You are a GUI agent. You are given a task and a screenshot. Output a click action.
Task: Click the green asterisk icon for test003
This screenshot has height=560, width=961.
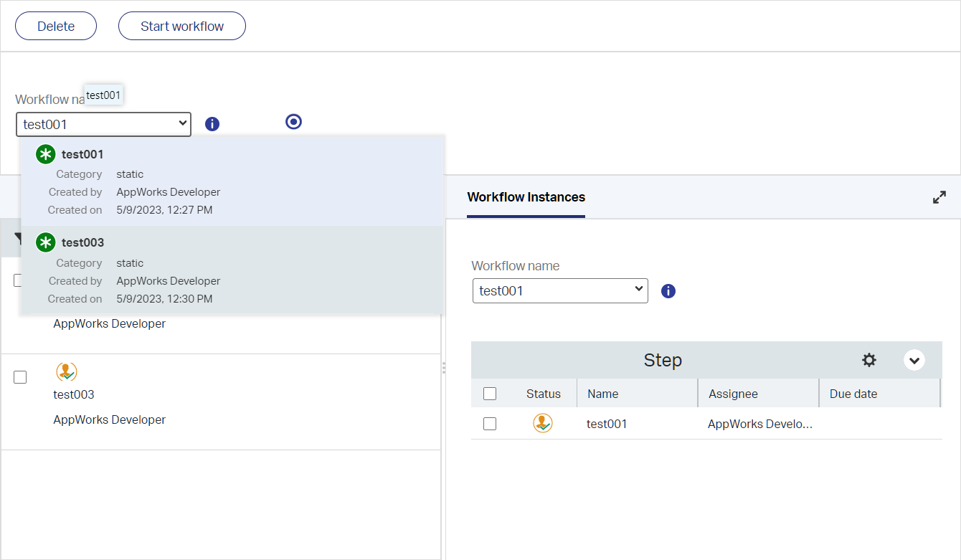[x=46, y=242]
